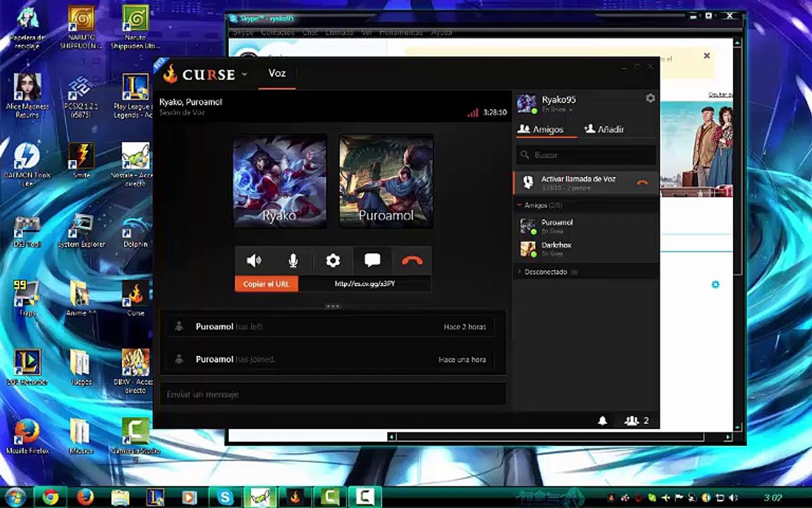Screen dimensions: 812x508
Task: Select the Alice Madness Returns desktop icon
Action: 27,96
